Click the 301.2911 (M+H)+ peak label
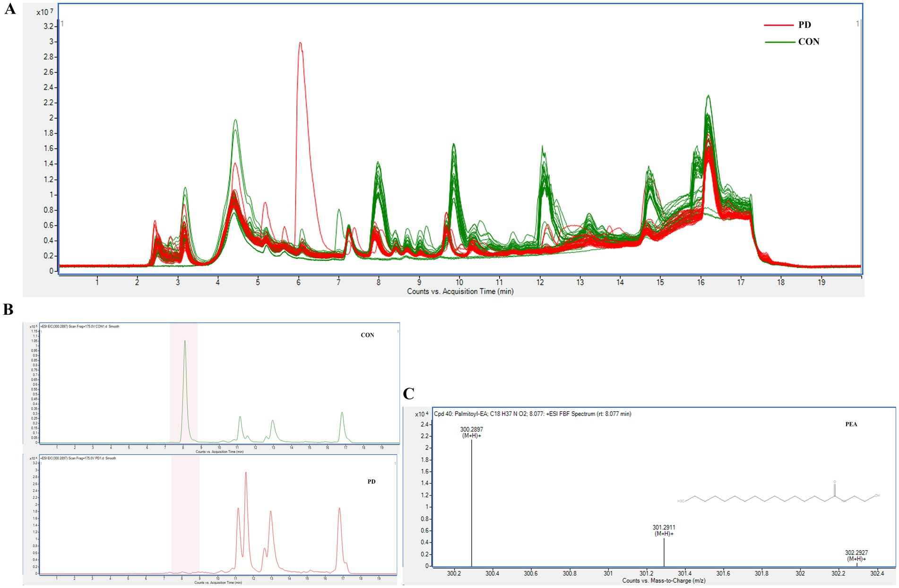Image resolution: width=899 pixels, height=588 pixels. click(x=664, y=530)
